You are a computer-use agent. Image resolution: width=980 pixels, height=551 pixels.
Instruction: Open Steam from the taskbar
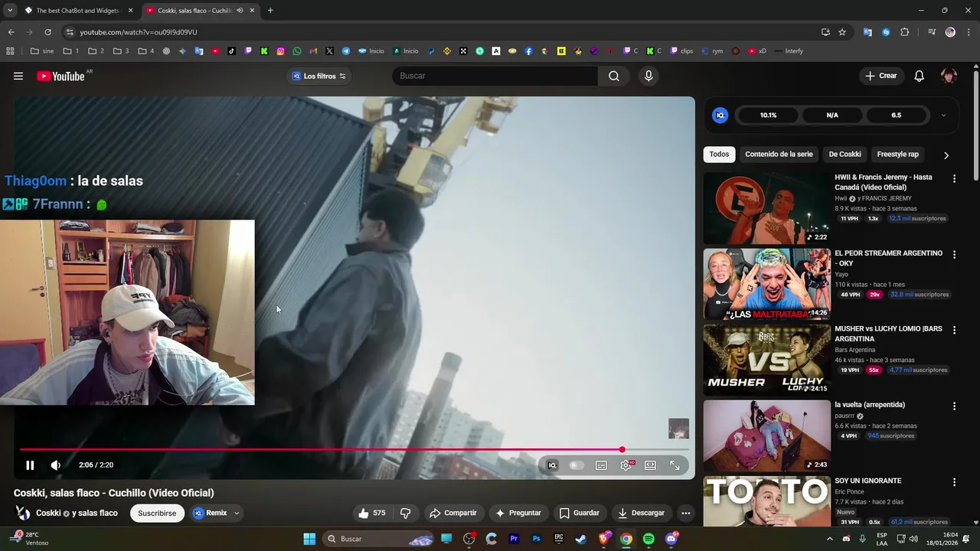tap(581, 539)
